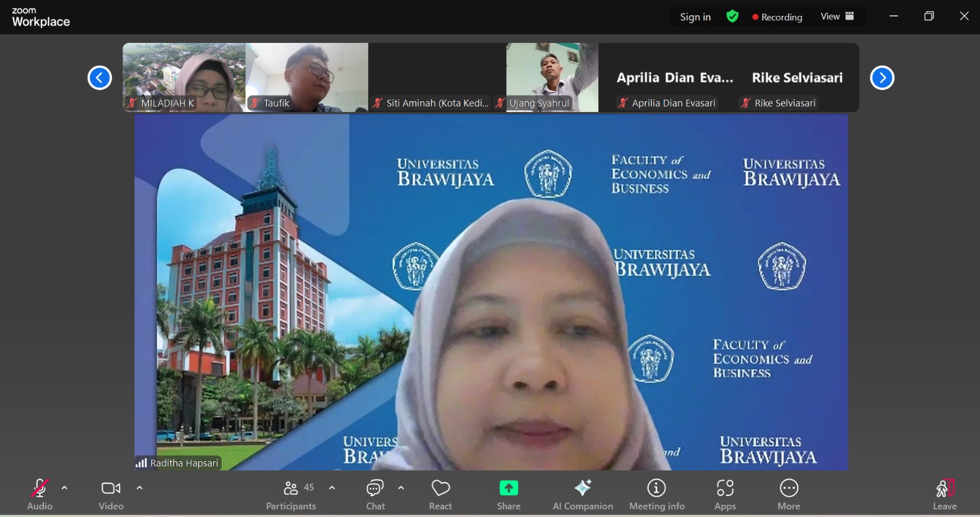The width and height of the screenshot is (980, 517).
Task: Expand the chat options caret
Action: coord(401,488)
